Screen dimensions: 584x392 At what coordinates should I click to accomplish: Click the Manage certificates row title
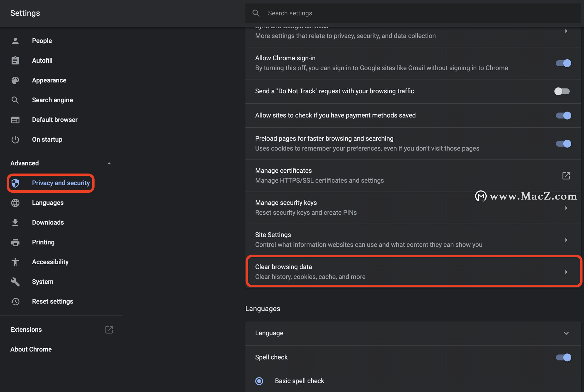click(283, 171)
